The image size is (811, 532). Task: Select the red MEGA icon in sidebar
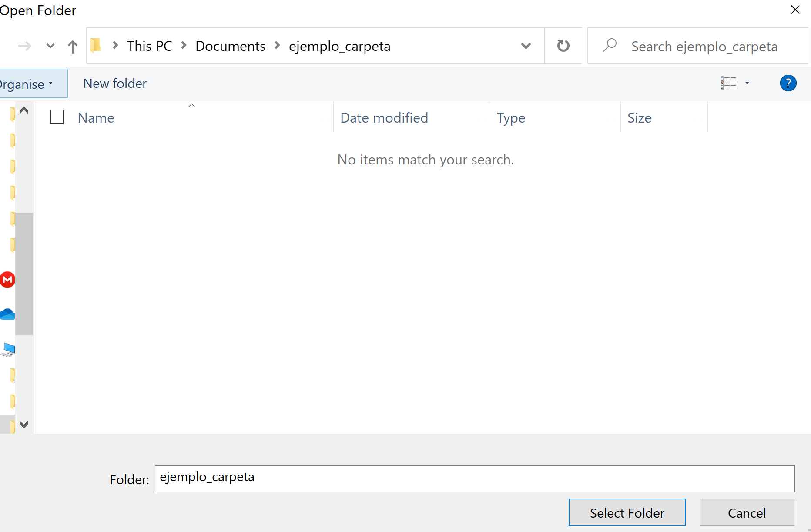pyautogui.click(x=7, y=280)
